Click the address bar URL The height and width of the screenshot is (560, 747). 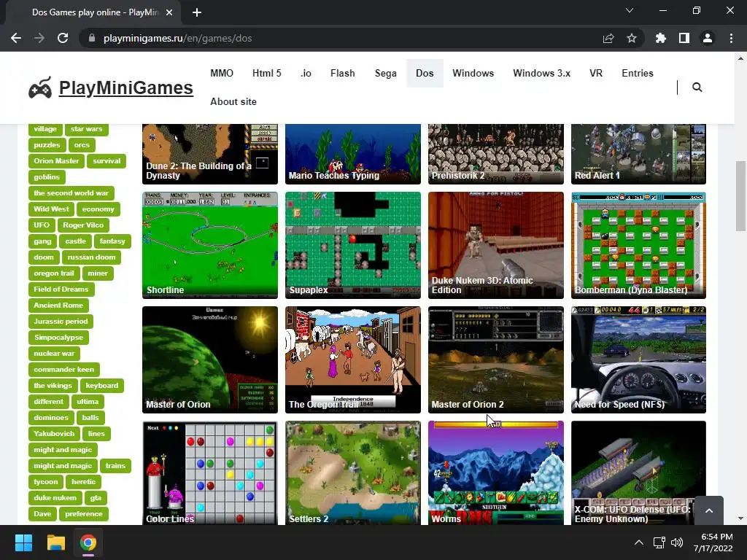click(x=177, y=38)
